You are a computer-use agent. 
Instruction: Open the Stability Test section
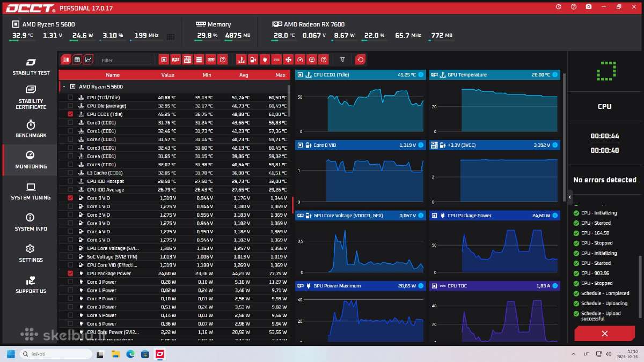[31, 67]
